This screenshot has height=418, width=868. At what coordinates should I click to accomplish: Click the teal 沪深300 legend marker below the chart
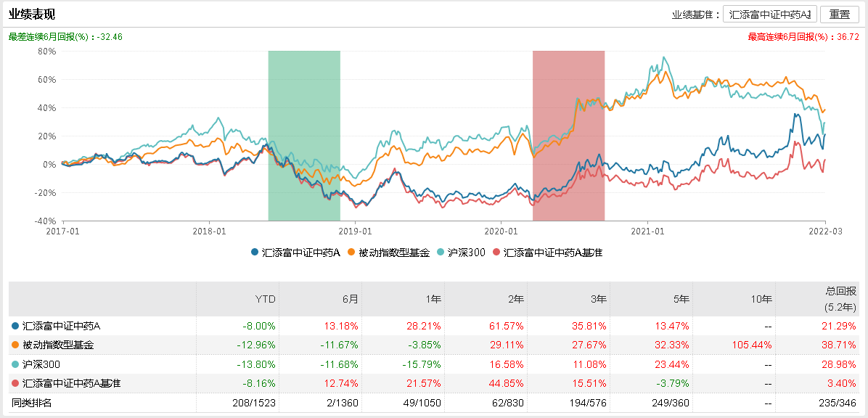coord(442,253)
